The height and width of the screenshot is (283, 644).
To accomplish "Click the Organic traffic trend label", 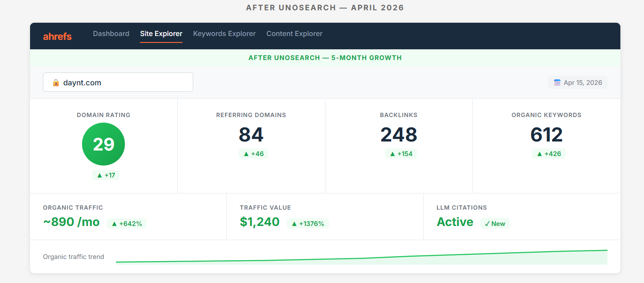I will pyautogui.click(x=73, y=257).
